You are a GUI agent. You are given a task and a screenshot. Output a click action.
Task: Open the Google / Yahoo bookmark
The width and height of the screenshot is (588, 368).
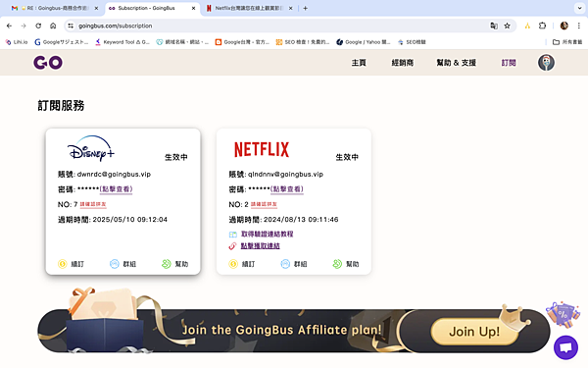[x=364, y=42]
